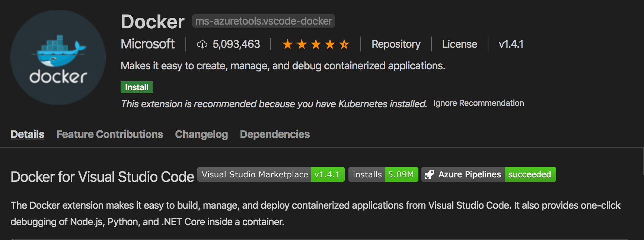The height and width of the screenshot is (240, 644).
Task: Click the Microsoft publisher name
Action: click(147, 44)
